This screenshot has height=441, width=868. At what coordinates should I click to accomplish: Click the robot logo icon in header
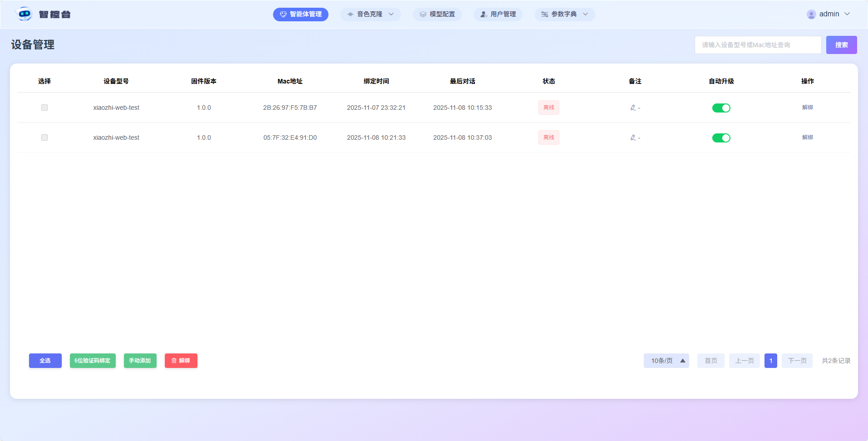24,14
